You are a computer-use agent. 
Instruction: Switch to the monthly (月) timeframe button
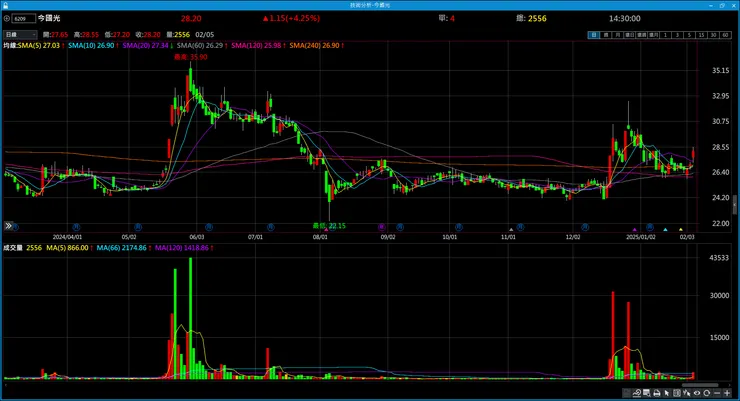click(617, 35)
